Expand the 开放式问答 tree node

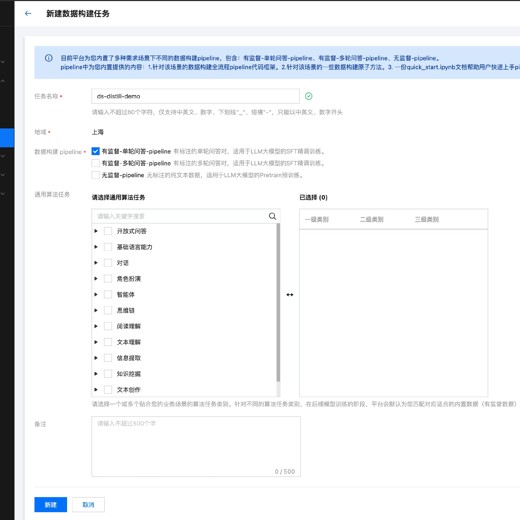coord(96,231)
